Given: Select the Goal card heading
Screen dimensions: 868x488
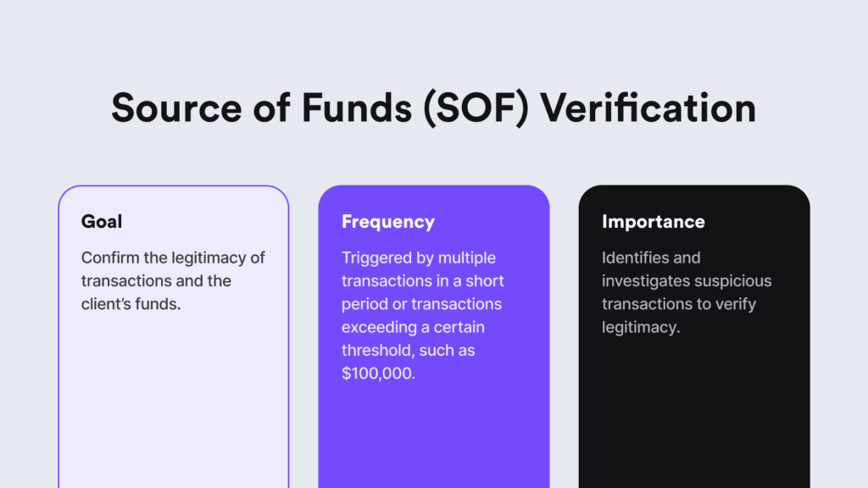Looking at the screenshot, I should [x=102, y=222].
